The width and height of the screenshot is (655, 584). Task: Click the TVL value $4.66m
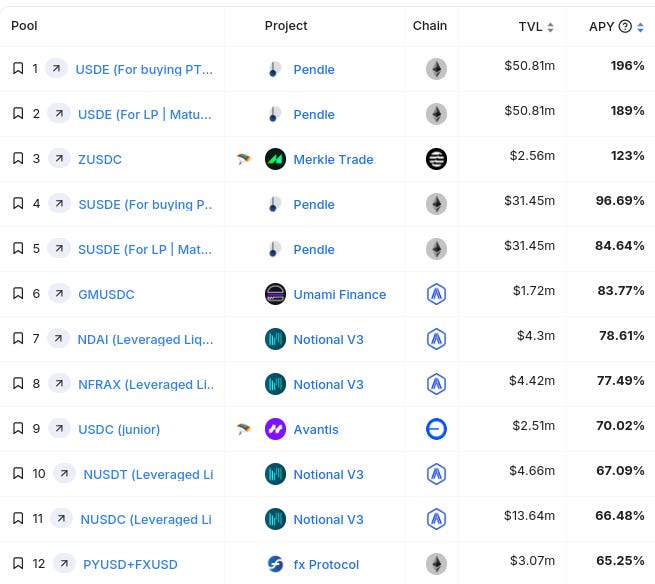(532, 470)
